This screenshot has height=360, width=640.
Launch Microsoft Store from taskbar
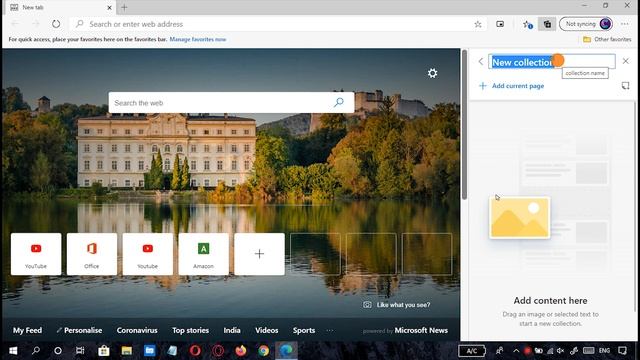pos(104,351)
